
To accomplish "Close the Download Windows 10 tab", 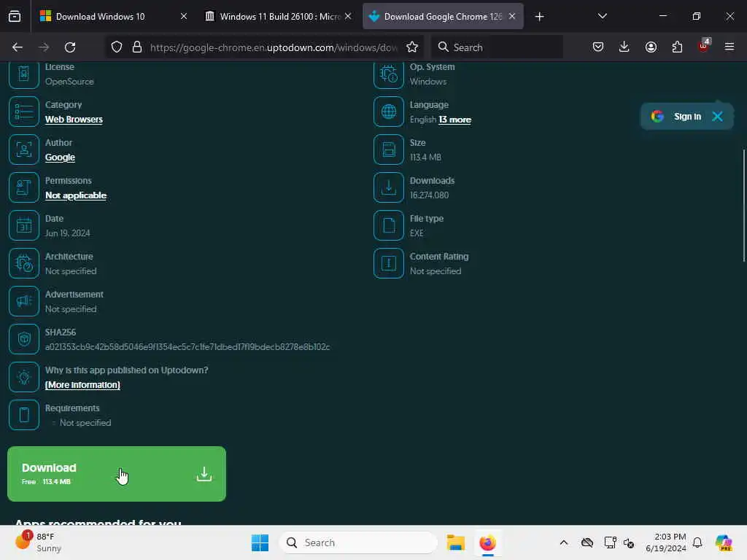I will (183, 16).
